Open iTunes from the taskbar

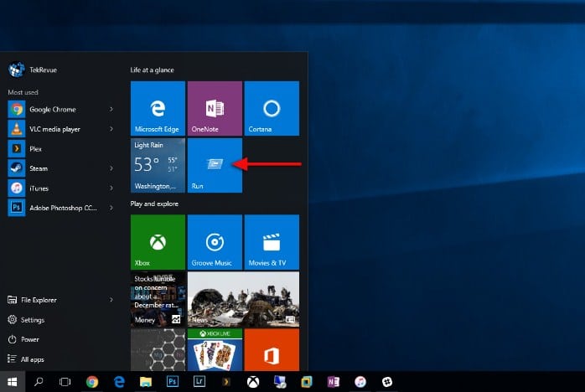click(360, 382)
